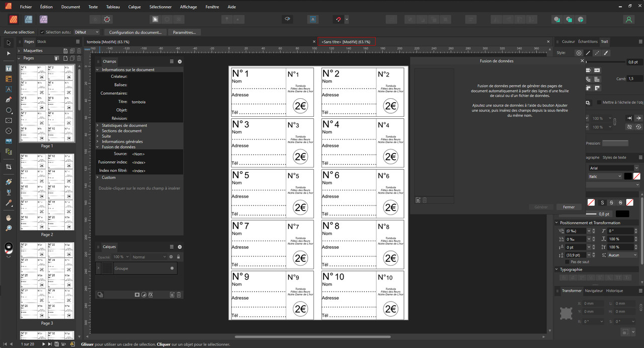Switch to the Affinity Publisher persona

15,19
